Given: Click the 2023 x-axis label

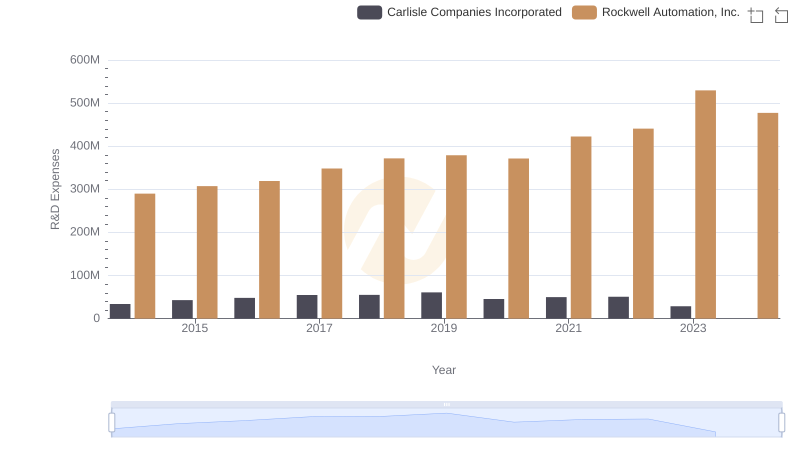Looking at the screenshot, I should pos(693,328).
